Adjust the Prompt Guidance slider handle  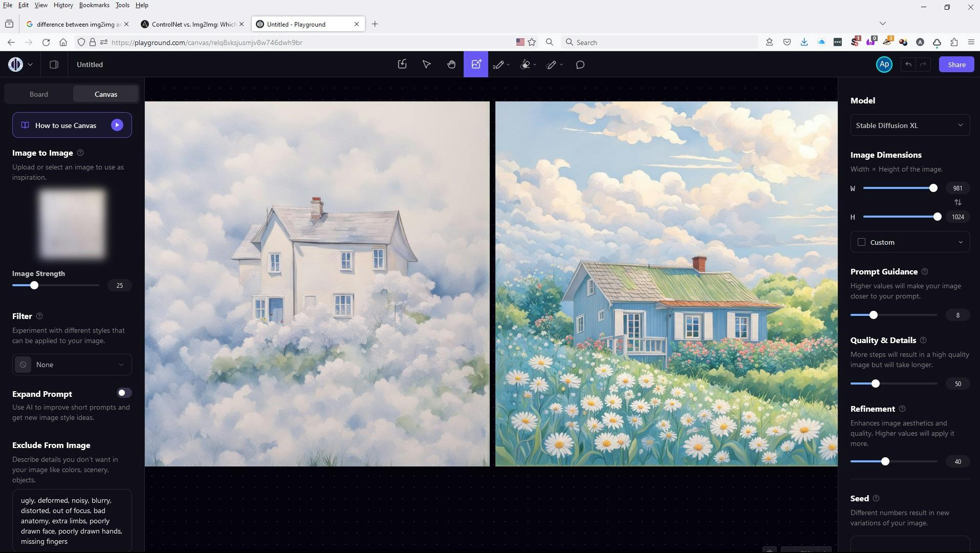[874, 315]
